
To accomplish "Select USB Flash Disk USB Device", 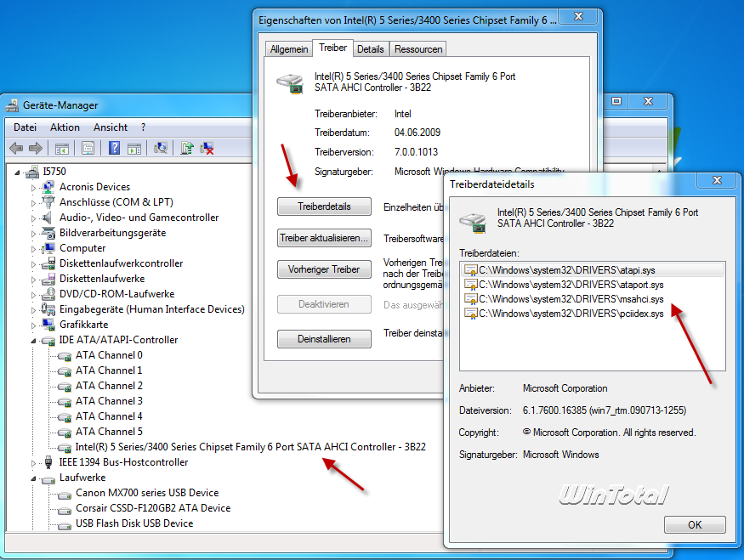I will (134, 523).
